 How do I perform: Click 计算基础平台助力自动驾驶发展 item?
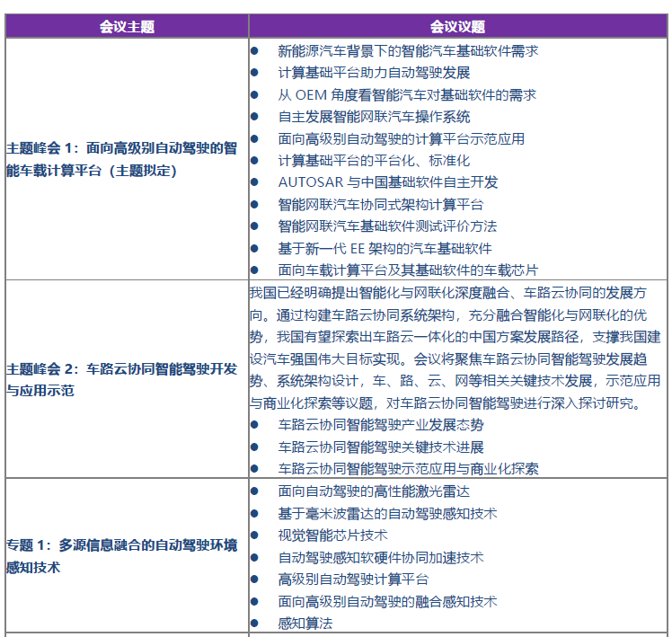point(374,73)
